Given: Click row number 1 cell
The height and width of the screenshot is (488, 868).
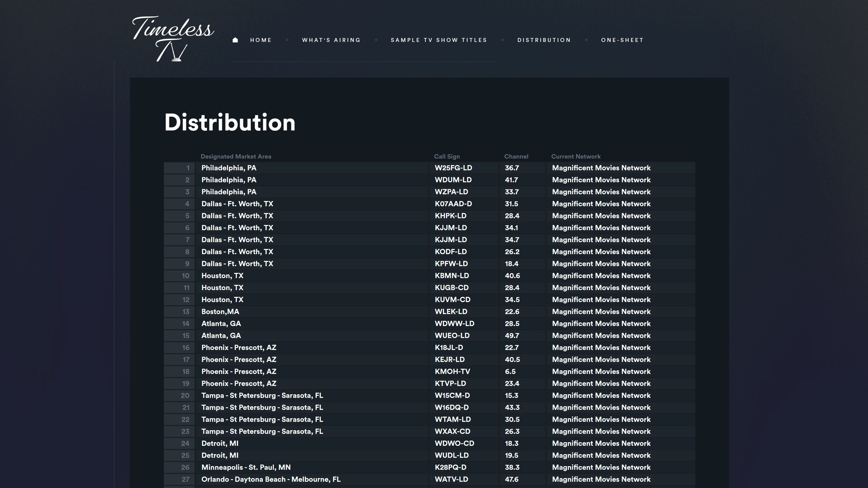Looking at the screenshot, I should click(x=179, y=168).
